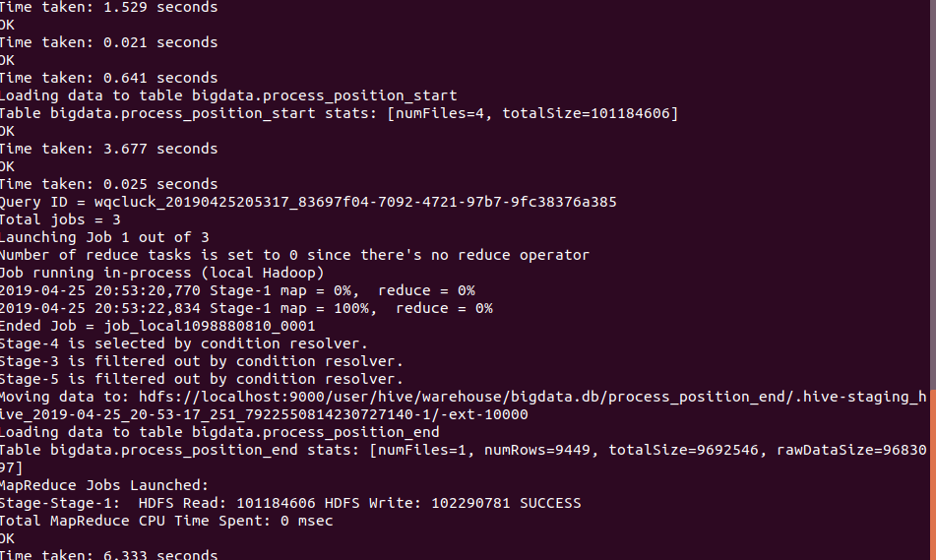
Task: Click the "Stage-1 map = 100%" progress line
Action: tap(245, 308)
